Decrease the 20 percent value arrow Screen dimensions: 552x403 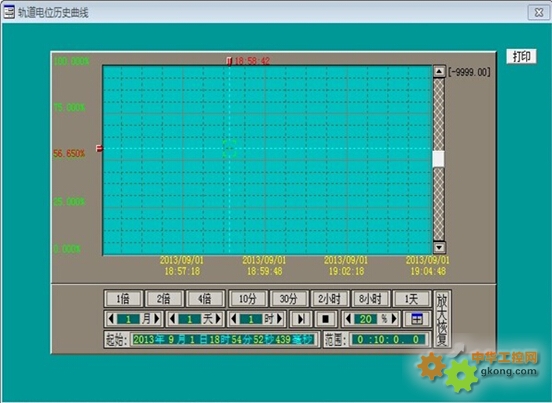(348, 319)
